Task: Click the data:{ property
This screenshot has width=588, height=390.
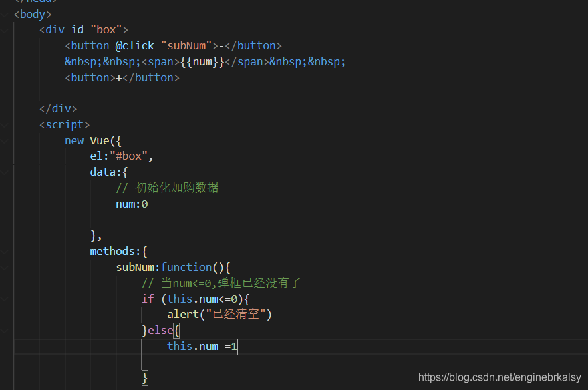Action: click(108, 172)
